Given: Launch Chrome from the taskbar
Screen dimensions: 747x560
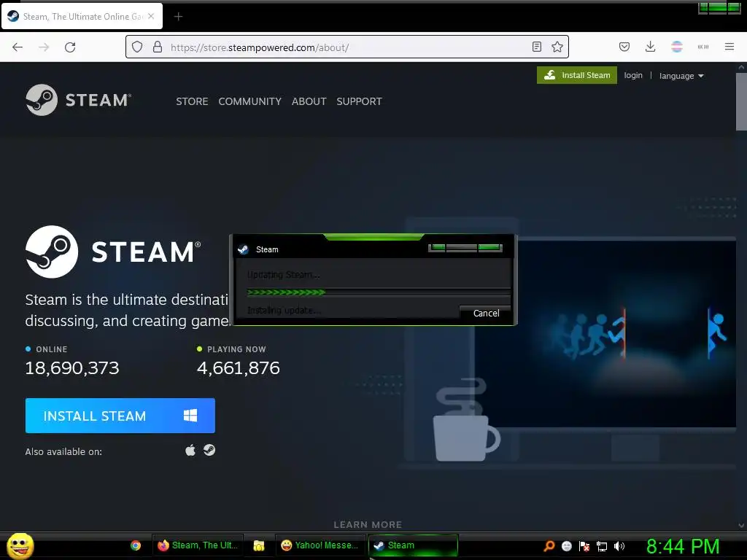Looking at the screenshot, I should [x=135, y=545].
